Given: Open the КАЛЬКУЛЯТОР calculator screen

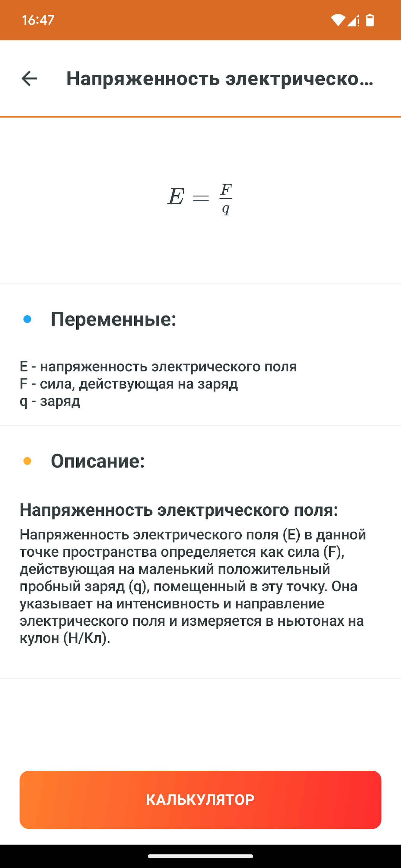Looking at the screenshot, I should point(200,799).
